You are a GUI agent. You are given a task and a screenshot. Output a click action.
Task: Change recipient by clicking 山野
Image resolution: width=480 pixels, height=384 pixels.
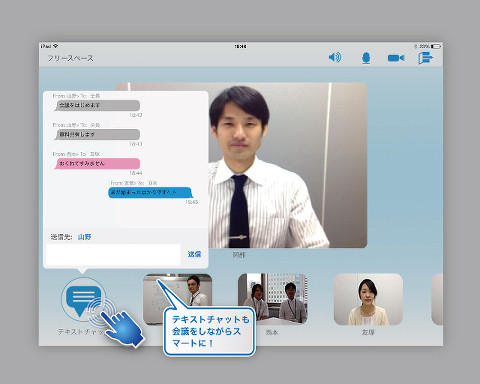coord(84,237)
